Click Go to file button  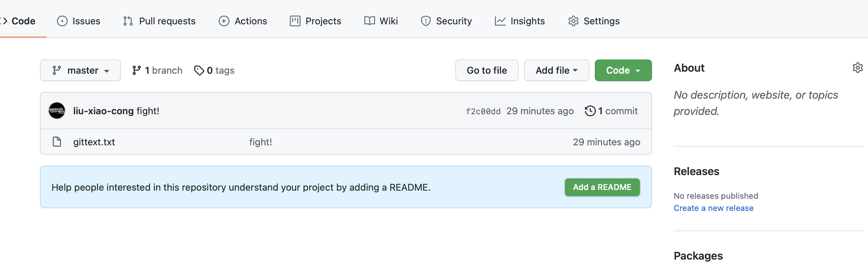pos(487,70)
